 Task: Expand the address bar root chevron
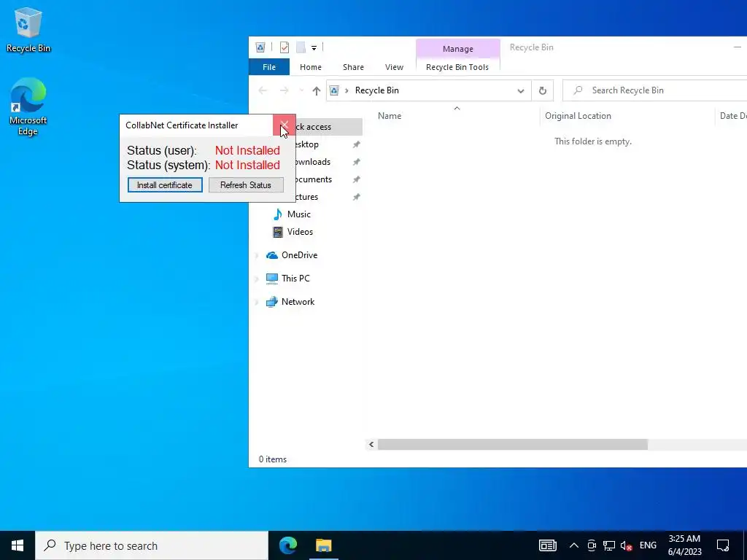347,90
